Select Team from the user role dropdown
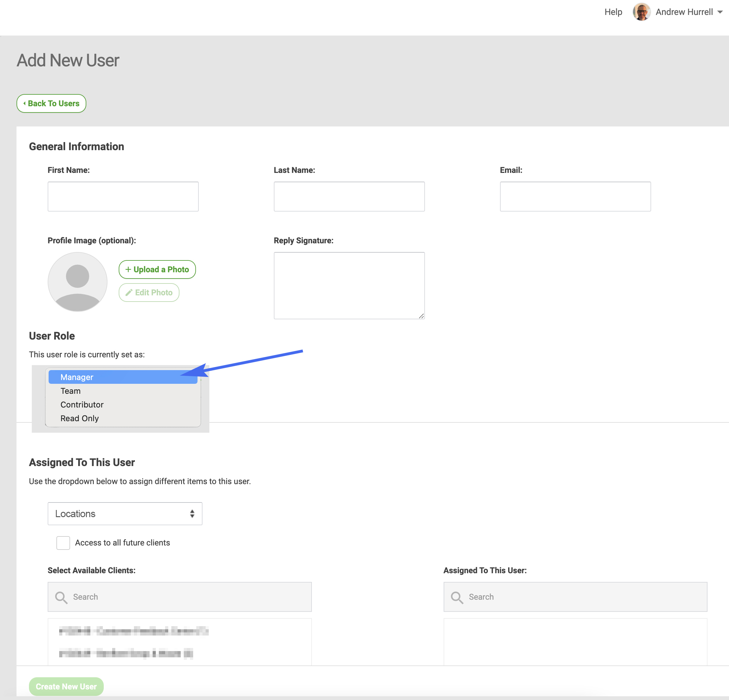The width and height of the screenshot is (729, 700). 70,391
